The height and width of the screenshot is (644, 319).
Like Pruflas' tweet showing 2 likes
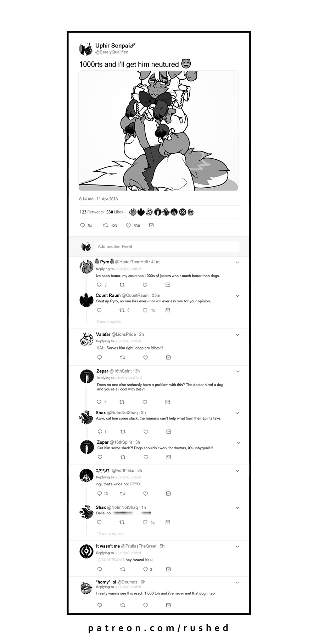[145, 569]
